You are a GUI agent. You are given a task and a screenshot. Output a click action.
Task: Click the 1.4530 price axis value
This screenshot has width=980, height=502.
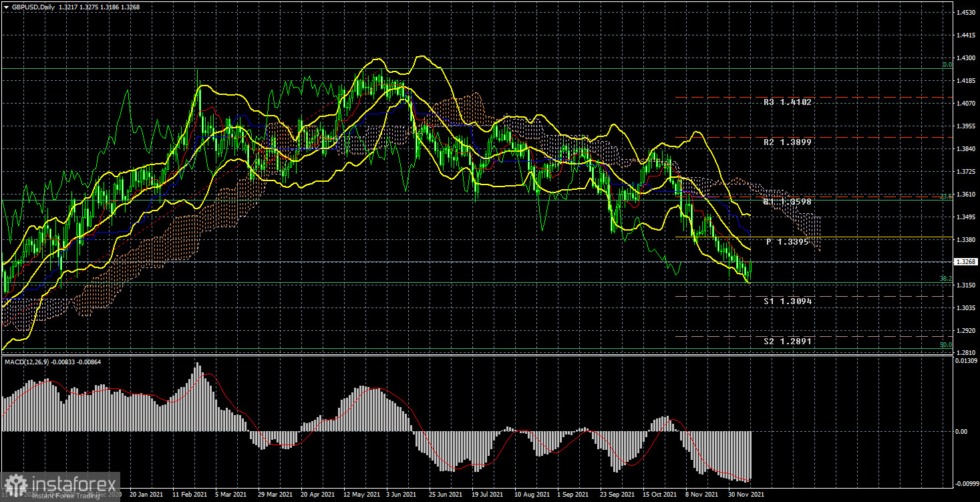tap(966, 13)
